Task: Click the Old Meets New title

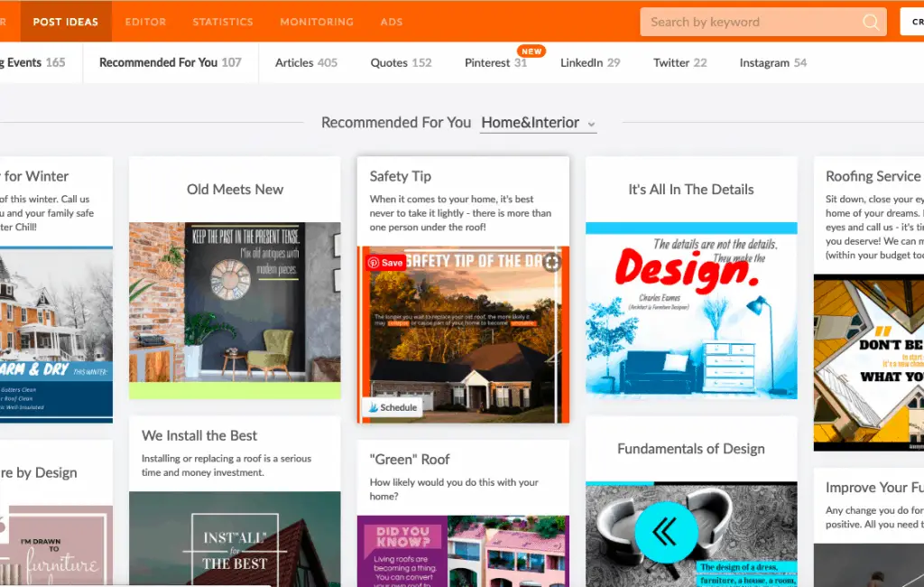Action: [235, 190]
